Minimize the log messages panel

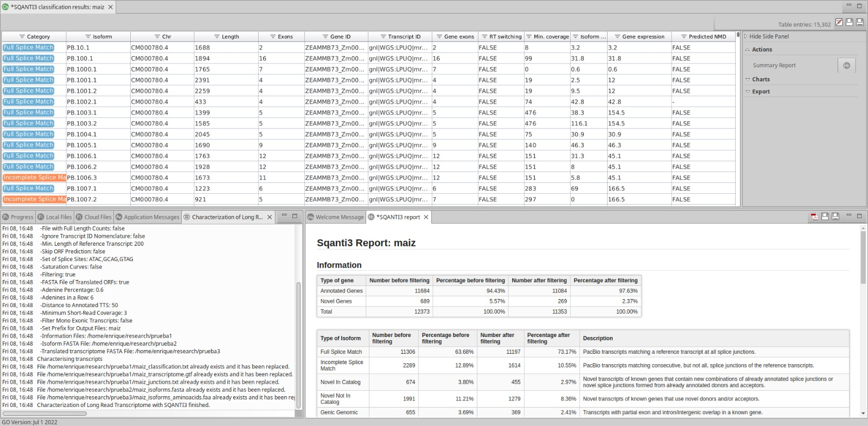pos(284,215)
